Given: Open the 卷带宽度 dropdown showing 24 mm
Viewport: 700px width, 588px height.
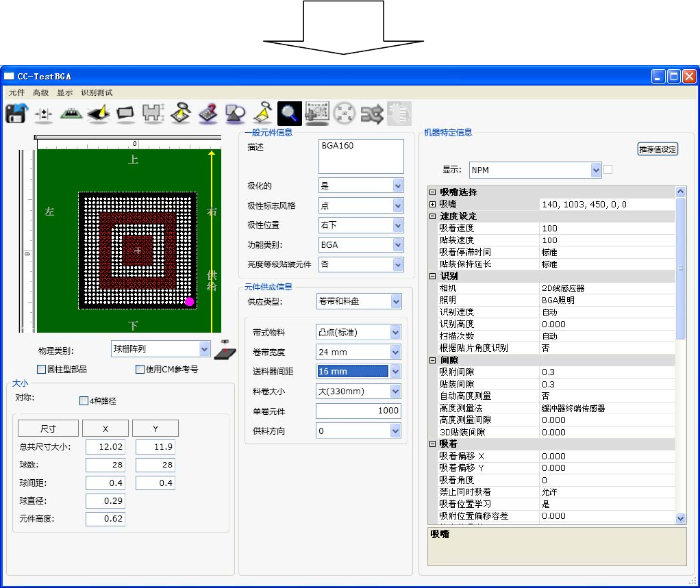Looking at the screenshot, I should click(395, 352).
